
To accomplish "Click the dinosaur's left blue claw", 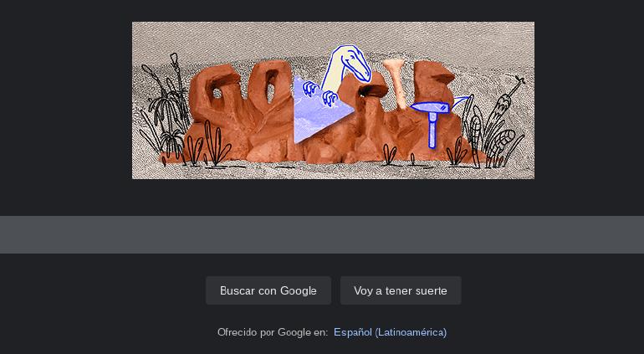I will (310, 88).
